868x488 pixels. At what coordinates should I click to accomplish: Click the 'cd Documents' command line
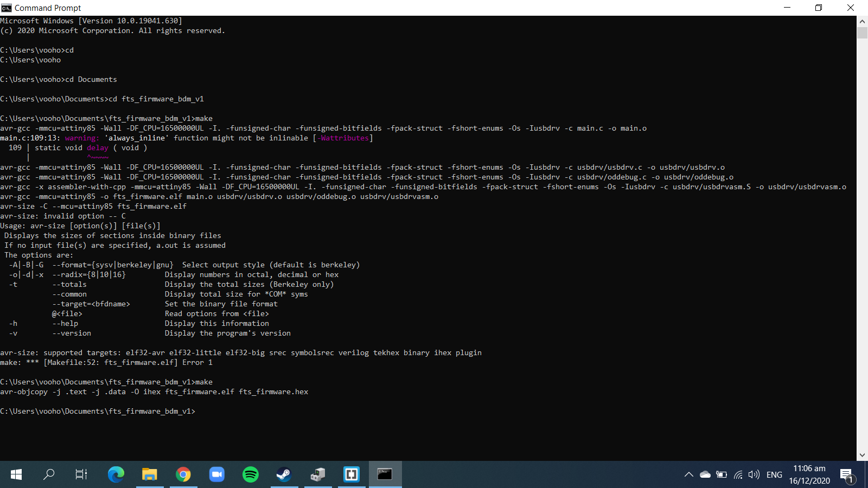pyautogui.click(x=91, y=79)
